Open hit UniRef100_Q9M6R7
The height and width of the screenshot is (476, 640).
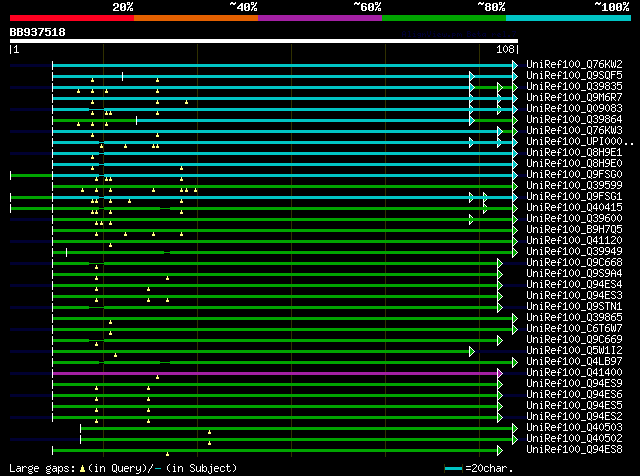(x=574, y=98)
